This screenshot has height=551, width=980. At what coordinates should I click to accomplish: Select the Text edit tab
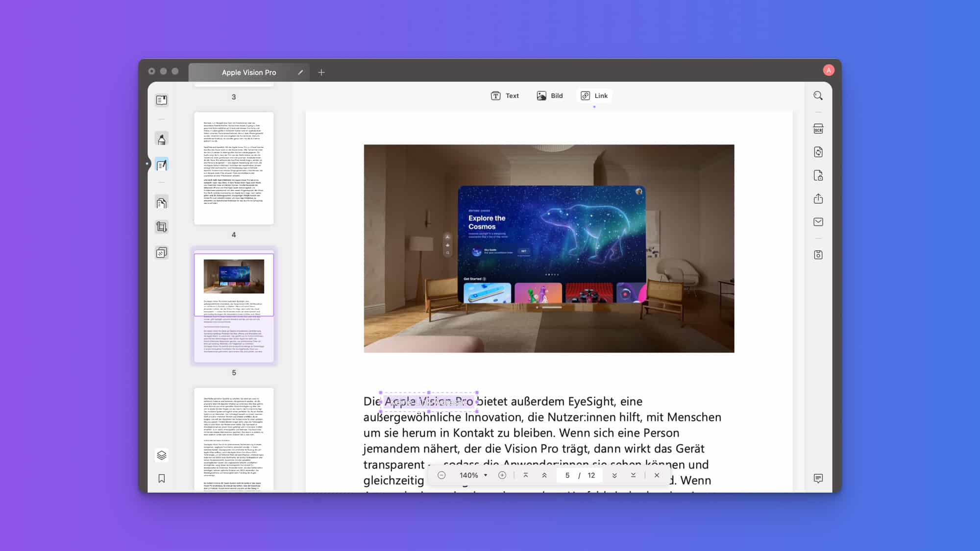tap(505, 96)
